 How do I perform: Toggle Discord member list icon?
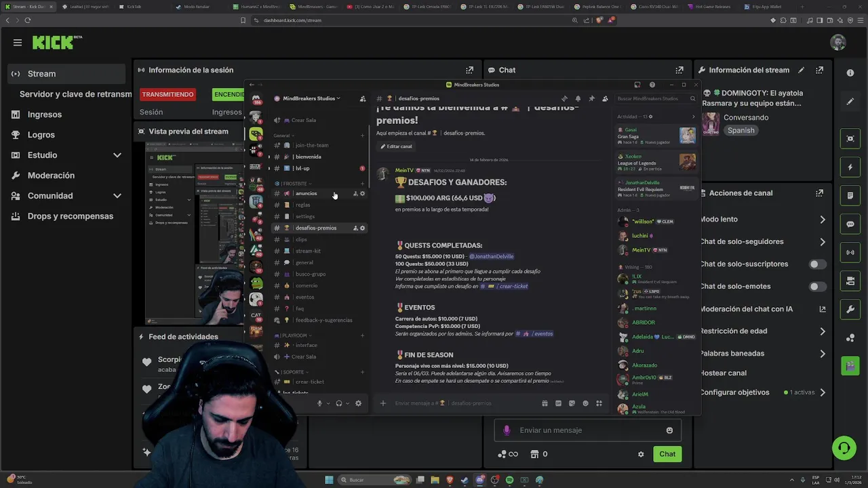(x=605, y=98)
